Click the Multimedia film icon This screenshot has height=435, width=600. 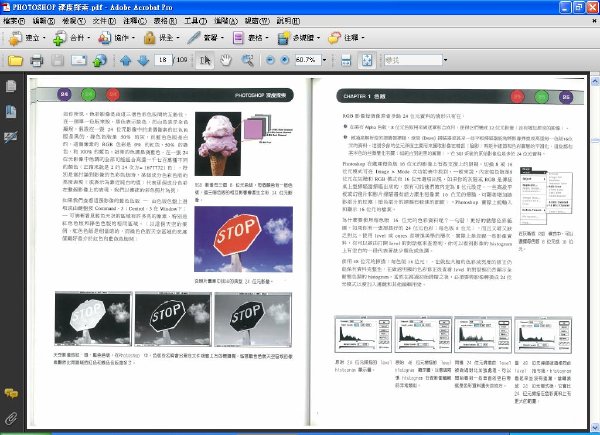(284, 38)
